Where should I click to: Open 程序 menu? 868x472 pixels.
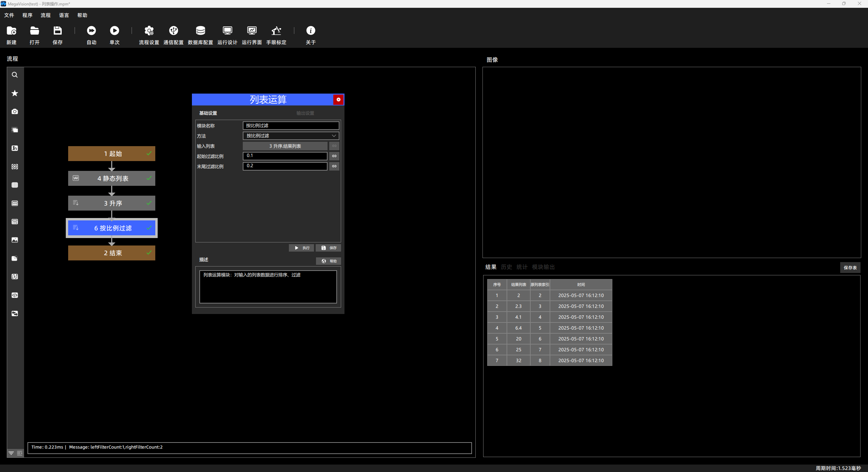tap(27, 15)
